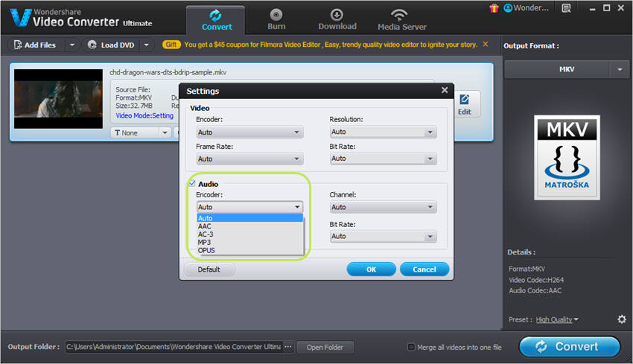Open the Download tab

tap(337, 20)
